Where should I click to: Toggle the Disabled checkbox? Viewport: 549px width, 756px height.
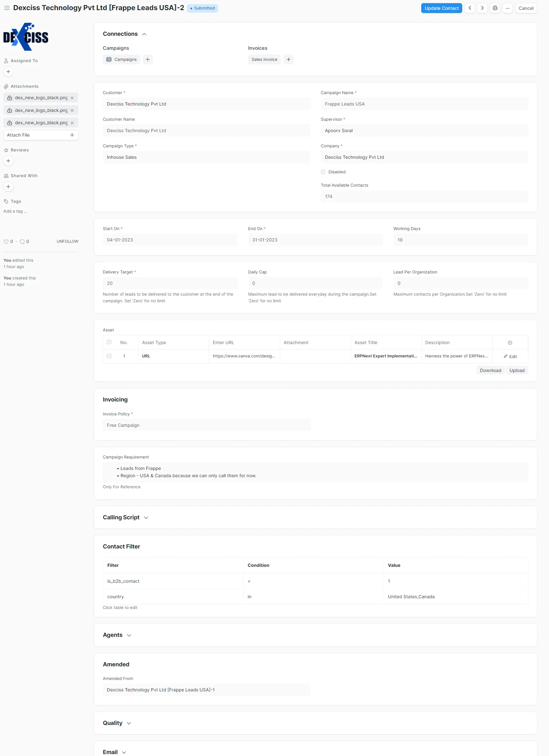[323, 172]
